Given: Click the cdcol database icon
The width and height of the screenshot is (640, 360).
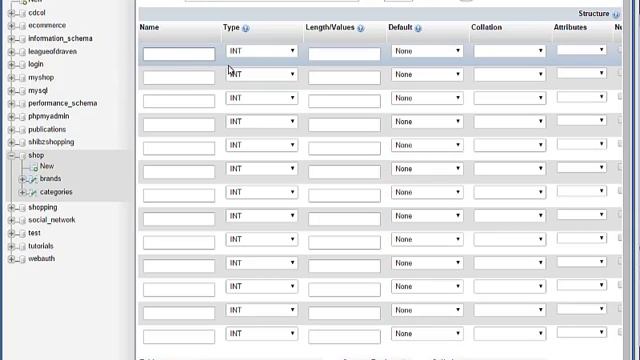Looking at the screenshot, I should point(23,13).
